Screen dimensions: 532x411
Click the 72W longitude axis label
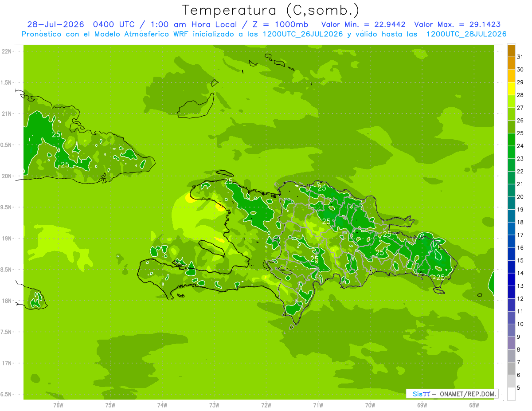266,405
